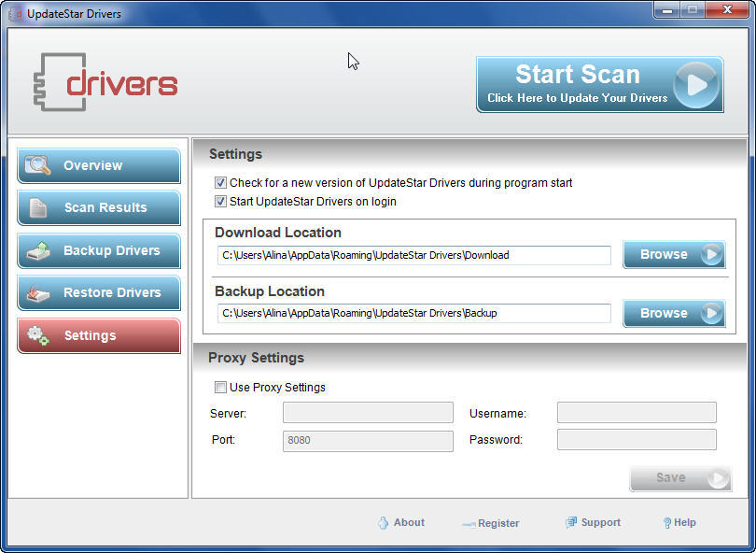
Task: Open the Register link text
Action: 498,523
